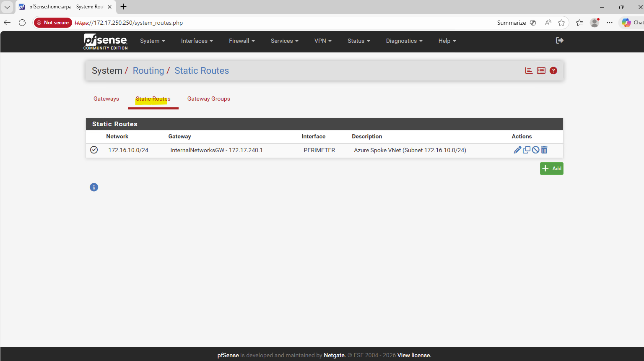
Task: Open the Copilot Chat button
Action: (x=632, y=23)
